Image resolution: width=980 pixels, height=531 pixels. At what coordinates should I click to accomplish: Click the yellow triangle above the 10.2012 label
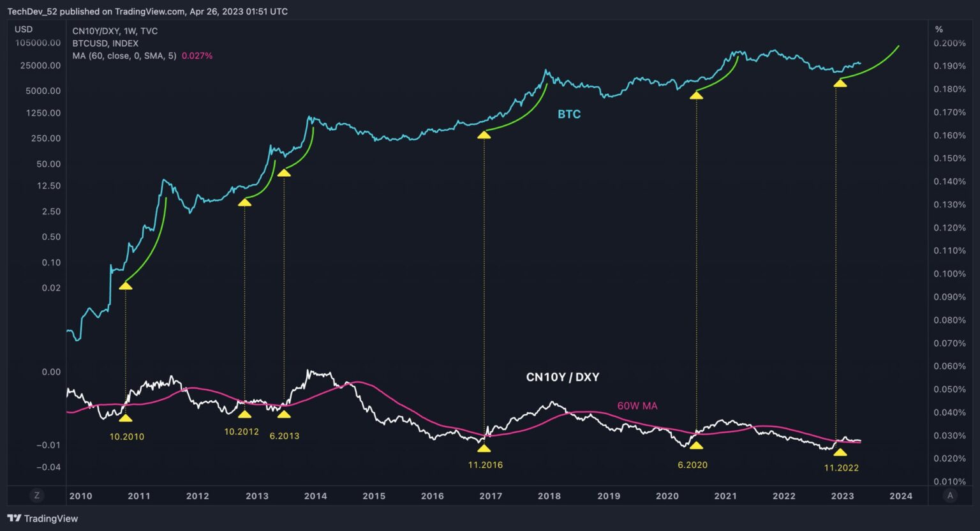[244, 414]
